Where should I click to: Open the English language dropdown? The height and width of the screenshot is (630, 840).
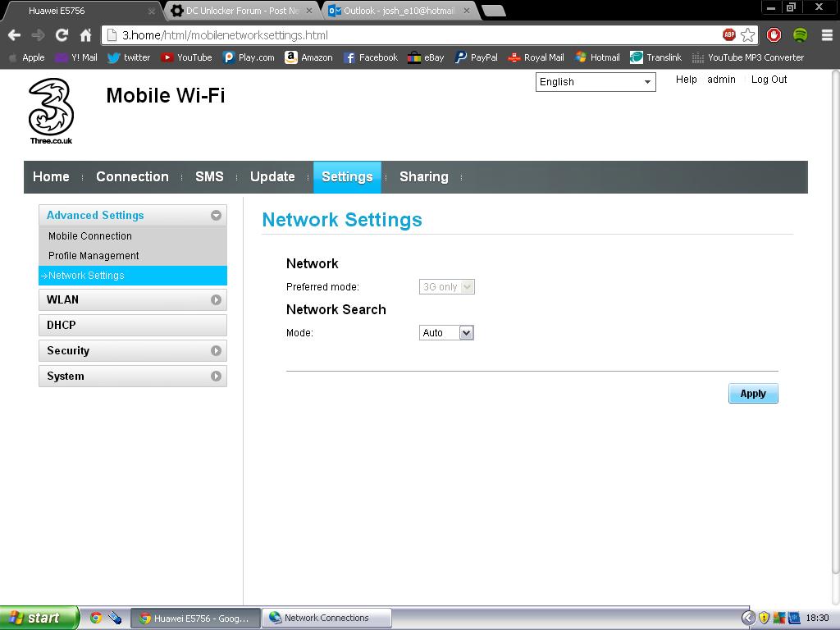point(596,82)
